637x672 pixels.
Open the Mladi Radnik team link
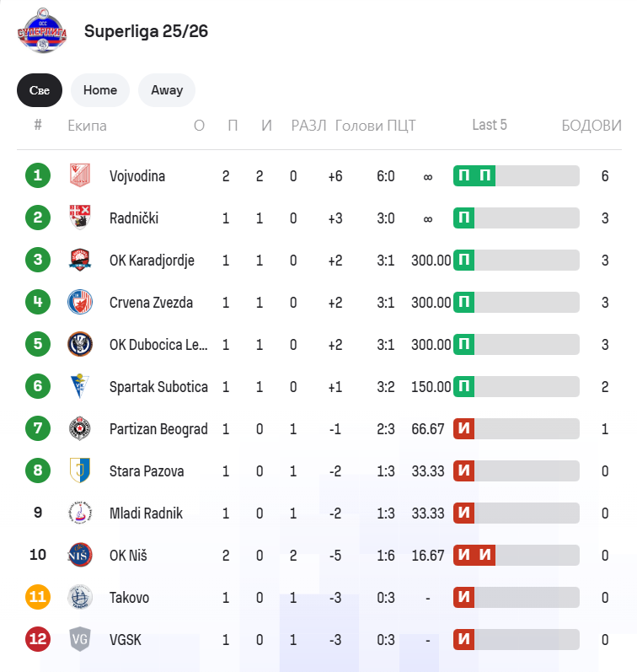coord(146,513)
